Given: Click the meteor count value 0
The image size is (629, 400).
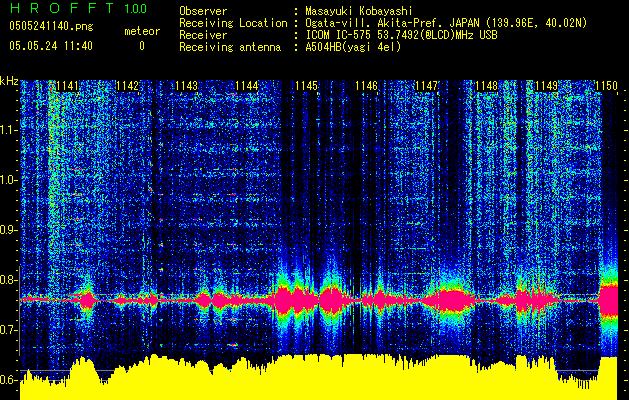Looking at the screenshot, I should point(142,46).
